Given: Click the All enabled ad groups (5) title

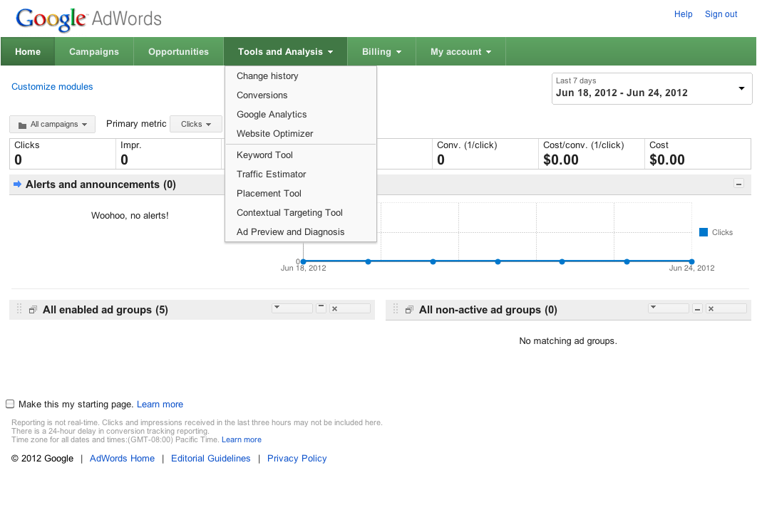Looking at the screenshot, I should [x=105, y=310].
